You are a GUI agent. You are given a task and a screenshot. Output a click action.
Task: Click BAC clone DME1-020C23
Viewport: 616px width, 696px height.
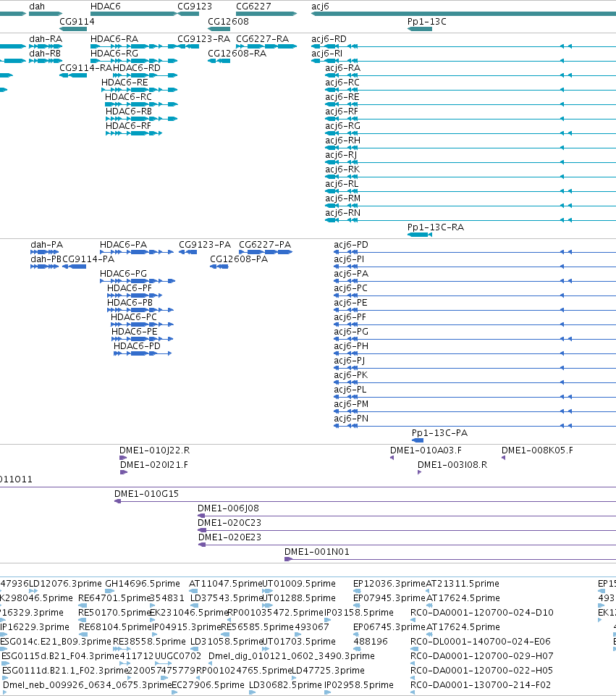(229, 523)
